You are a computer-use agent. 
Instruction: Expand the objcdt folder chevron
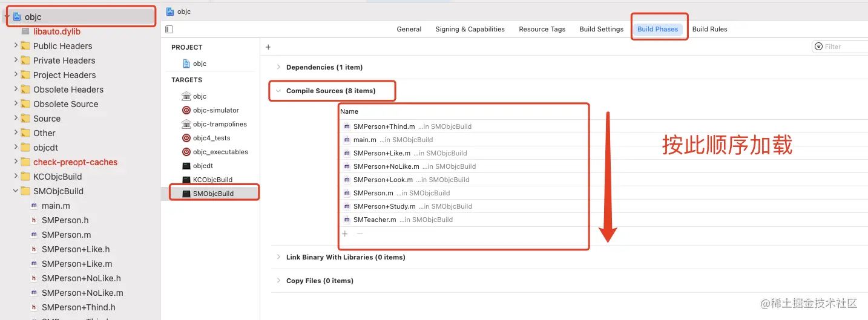16,148
